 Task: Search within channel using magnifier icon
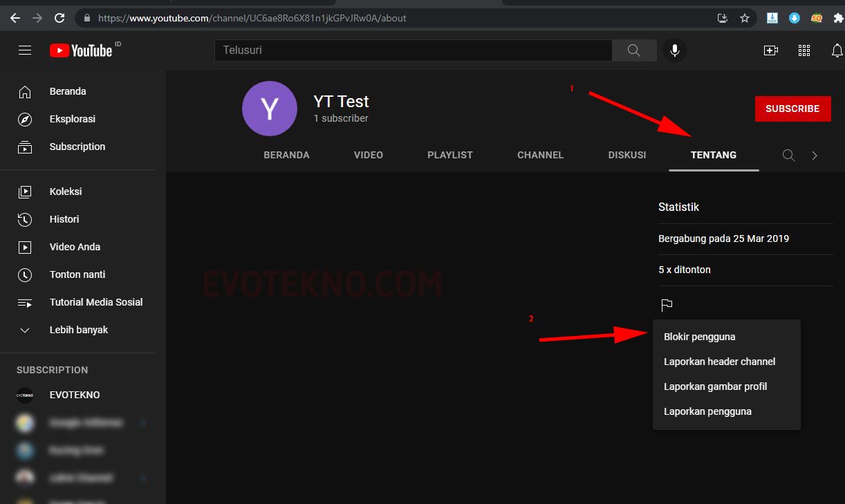click(788, 156)
